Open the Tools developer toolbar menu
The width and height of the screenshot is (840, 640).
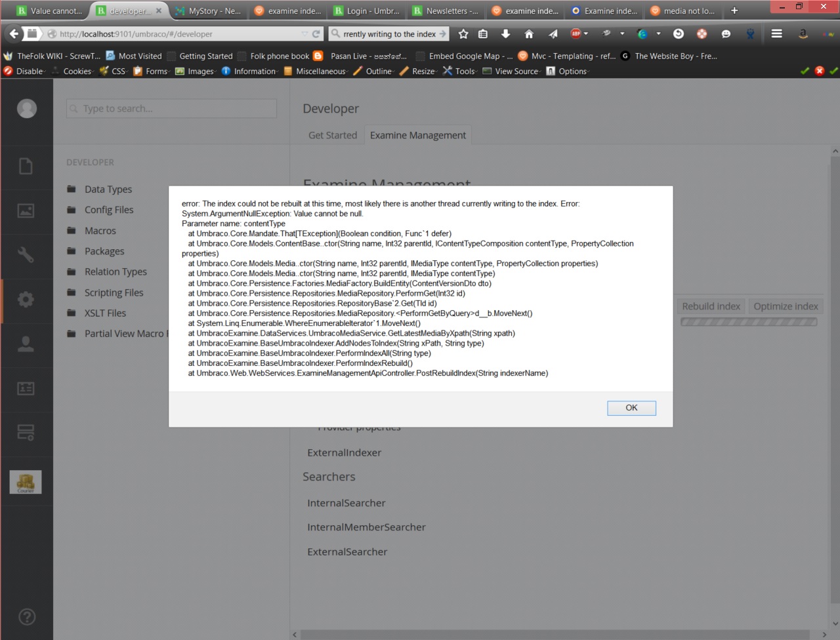pyautogui.click(x=460, y=71)
